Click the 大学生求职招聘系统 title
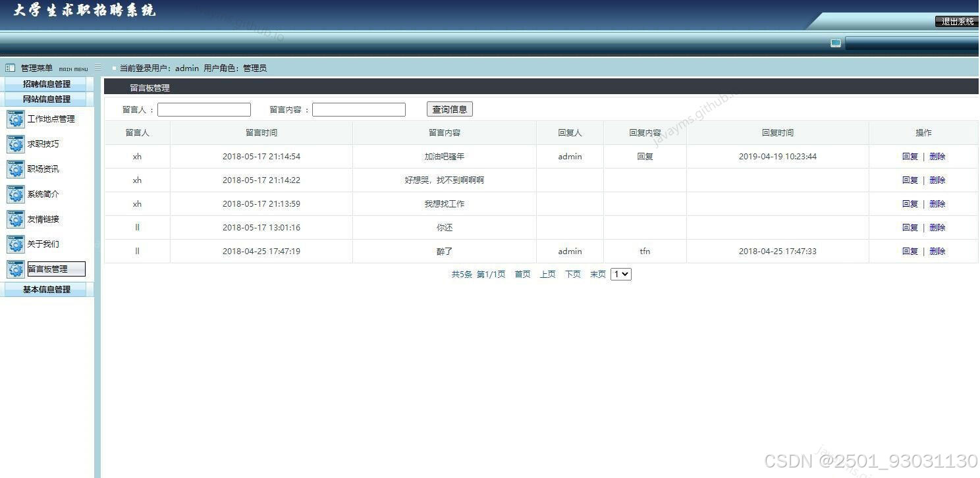980x478 pixels. tap(84, 11)
